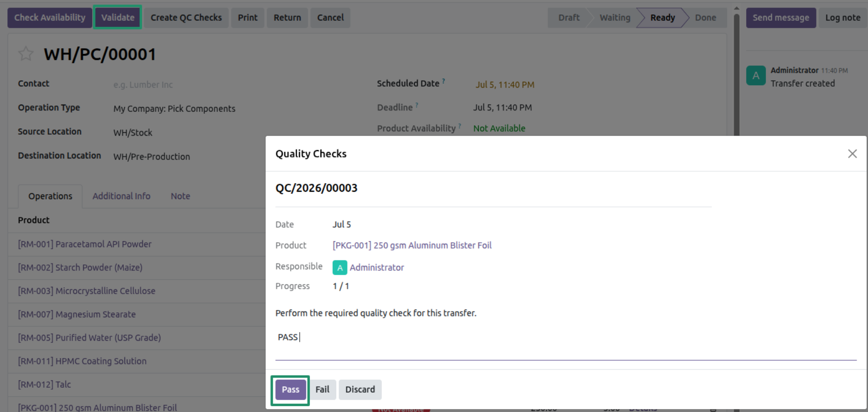This screenshot has height=412, width=868.
Task: Click Log note in chatter
Action: 843,18
